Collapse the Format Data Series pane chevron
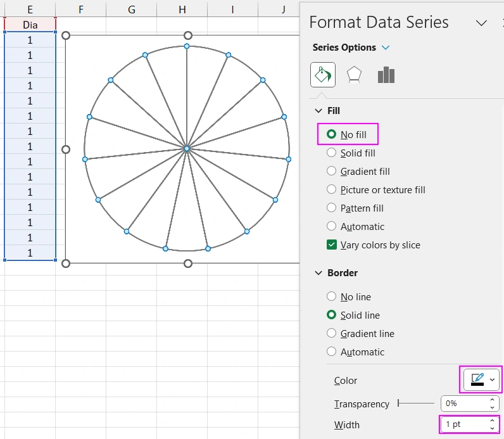This screenshot has height=439, width=504. (481, 23)
